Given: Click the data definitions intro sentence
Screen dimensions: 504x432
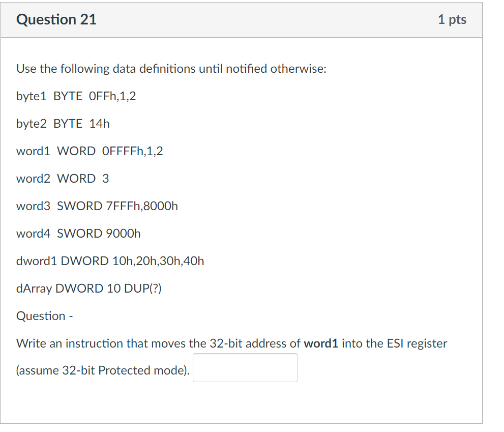Looking at the screenshot, I should point(171,69).
